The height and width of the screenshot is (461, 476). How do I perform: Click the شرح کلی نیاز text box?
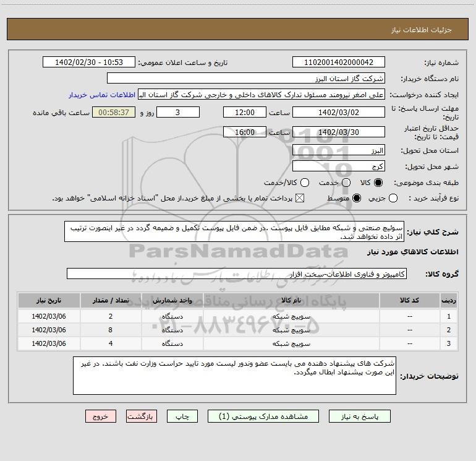(234, 232)
